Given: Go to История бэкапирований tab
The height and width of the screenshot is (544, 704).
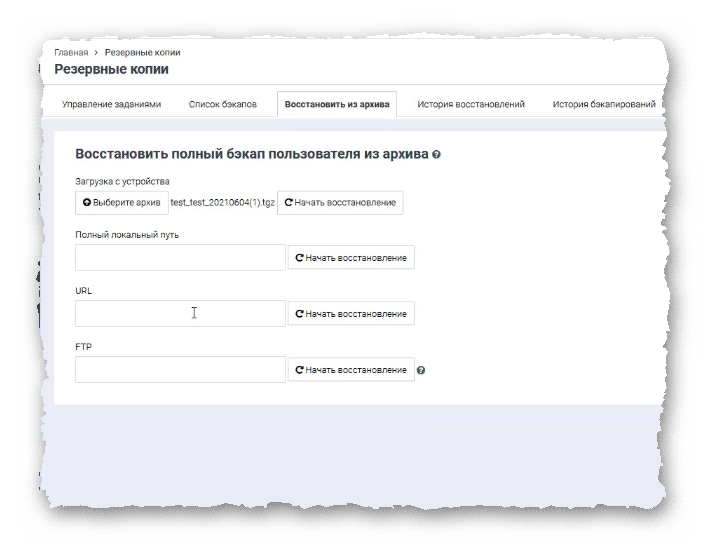Looking at the screenshot, I should coord(604,104).
